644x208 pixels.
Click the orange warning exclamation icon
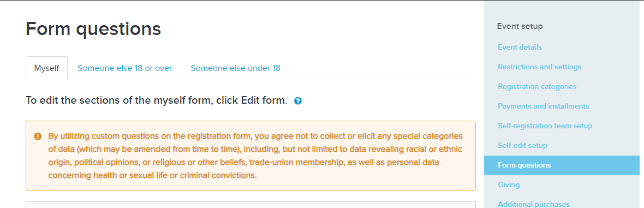coord(38,136)
